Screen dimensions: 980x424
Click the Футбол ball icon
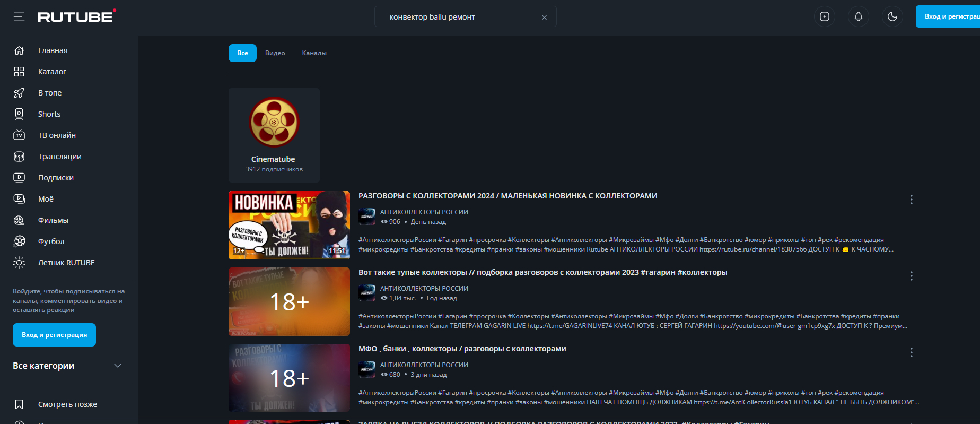(19, 241)
